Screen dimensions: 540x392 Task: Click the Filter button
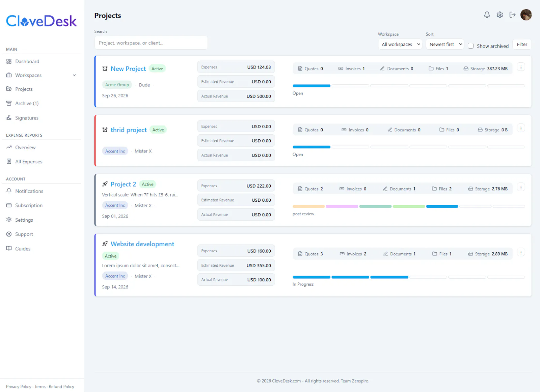[x=522, y=44]
